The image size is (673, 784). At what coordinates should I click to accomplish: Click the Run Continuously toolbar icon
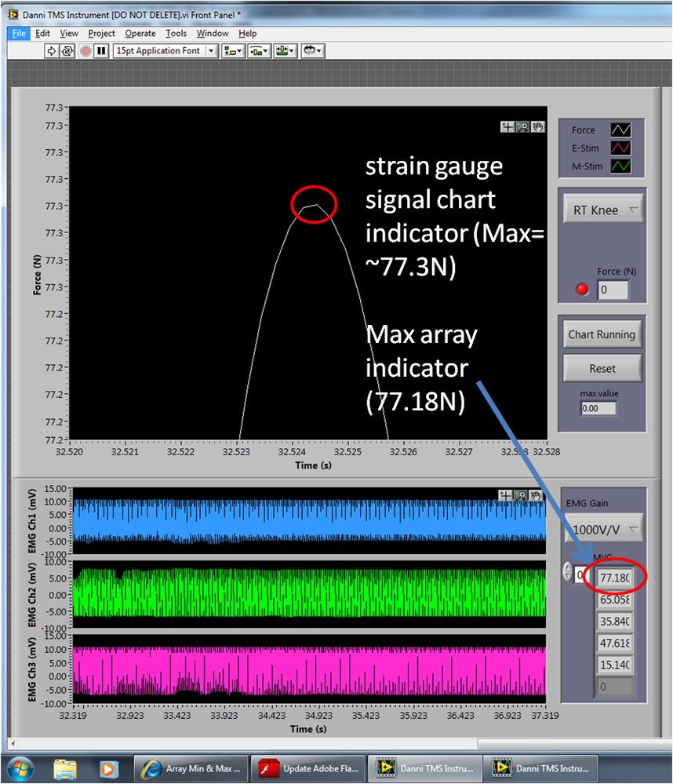pos(67,51)
